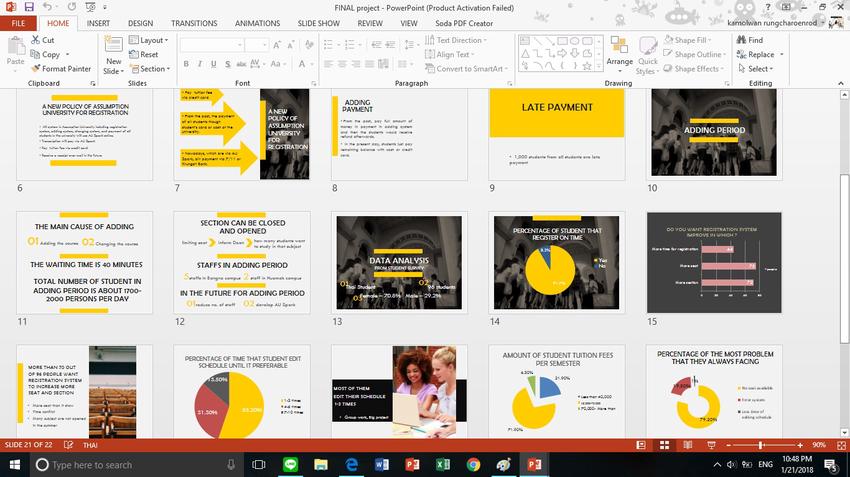This screenshot has height=477, width=850.
Task: Click the zoom in plus button
Action: click(800, 445)
